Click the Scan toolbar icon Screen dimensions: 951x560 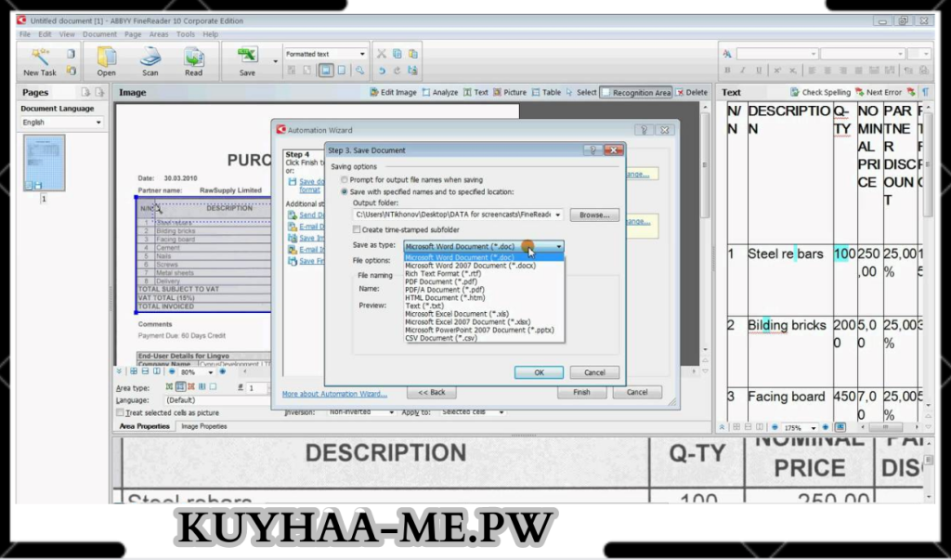point(150,57)
